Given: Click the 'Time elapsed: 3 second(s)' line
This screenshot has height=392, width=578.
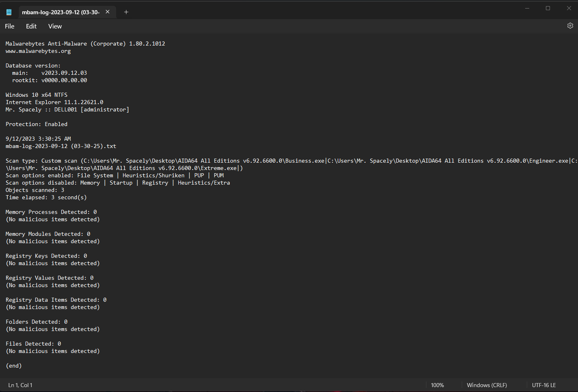Looking at the screenshot, I should coord(46,197).
